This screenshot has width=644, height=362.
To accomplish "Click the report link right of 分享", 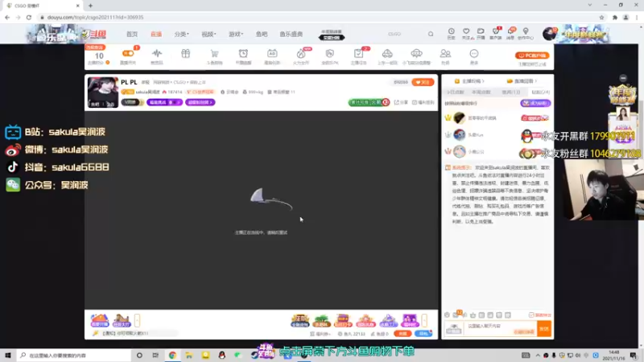I will point(423,102).
